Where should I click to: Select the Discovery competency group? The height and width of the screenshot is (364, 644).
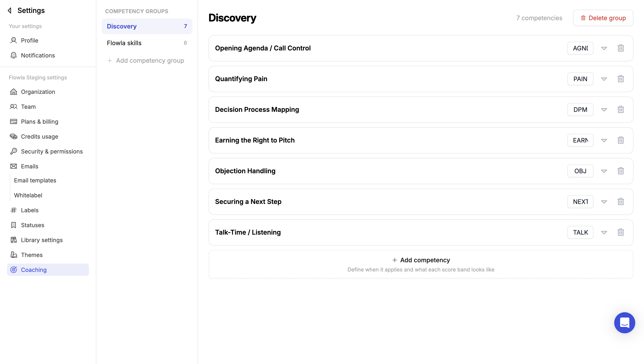pos(147,26)
